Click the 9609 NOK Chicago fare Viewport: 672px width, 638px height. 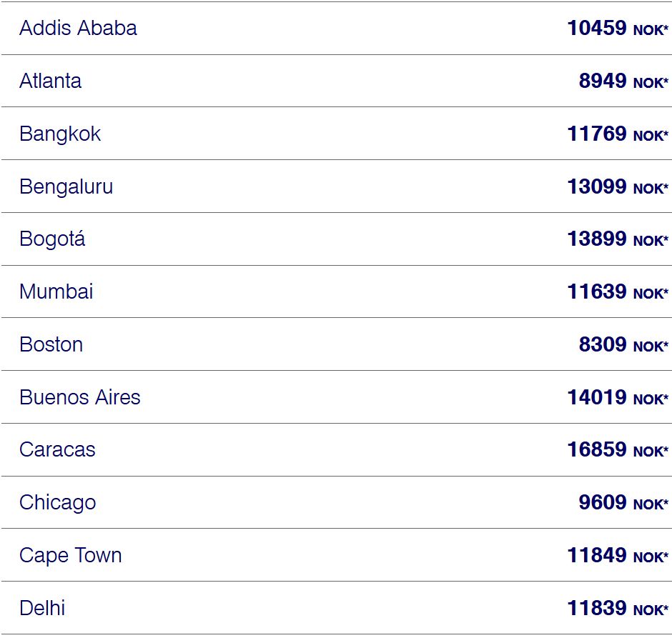click(x=623, y=503)
